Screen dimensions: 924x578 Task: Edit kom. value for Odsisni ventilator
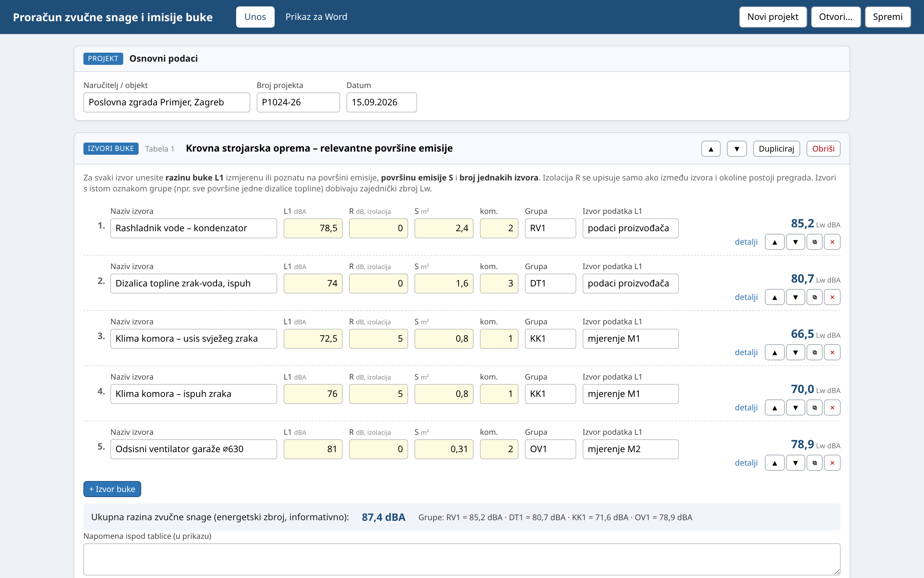(x=499, y=449)
